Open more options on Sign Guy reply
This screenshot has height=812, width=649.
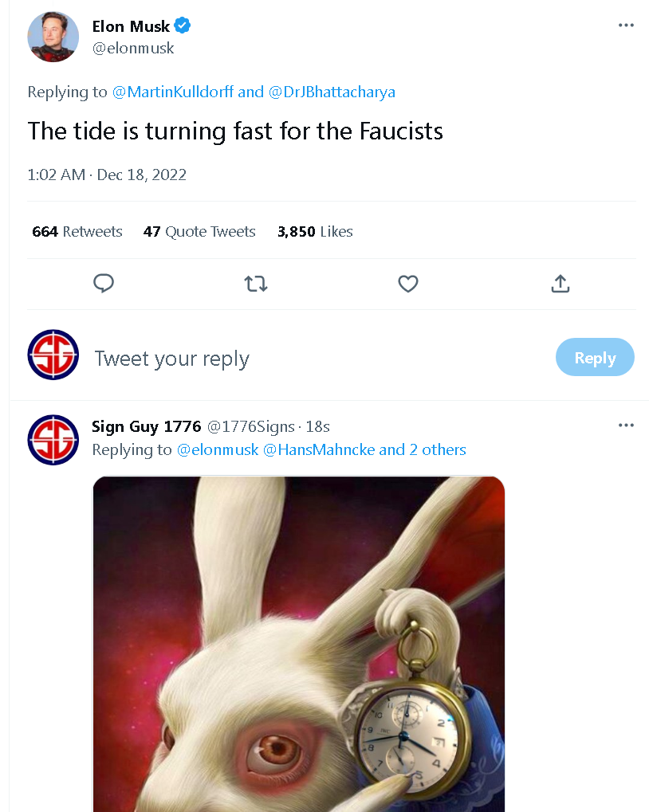tap(626, 426)
